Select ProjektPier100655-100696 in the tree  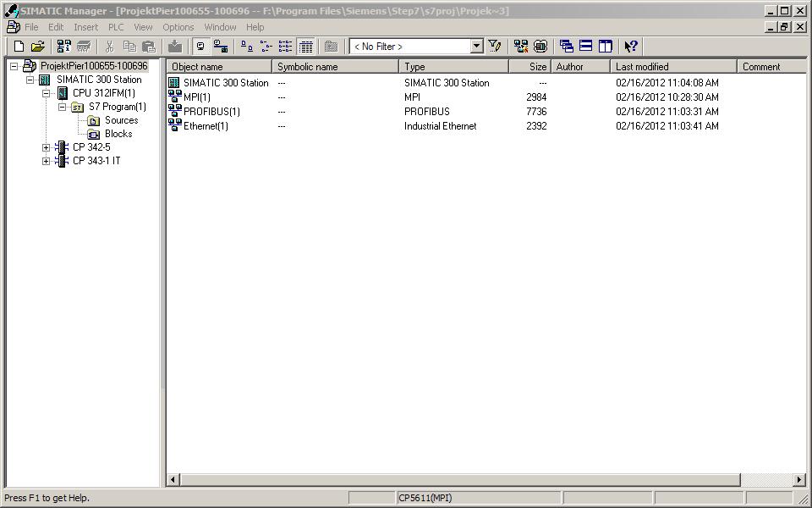[x=94, y=66]
